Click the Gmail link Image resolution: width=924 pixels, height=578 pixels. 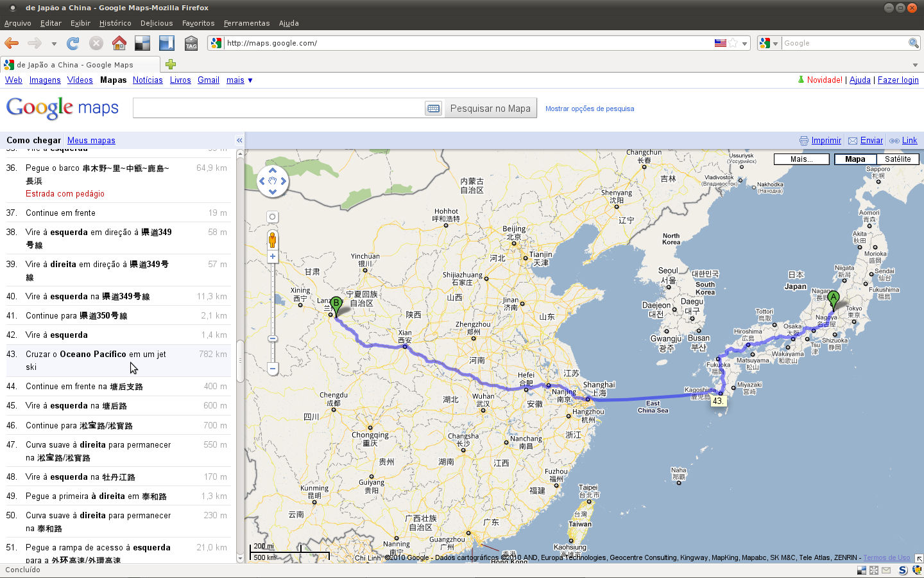pos(209,80)
